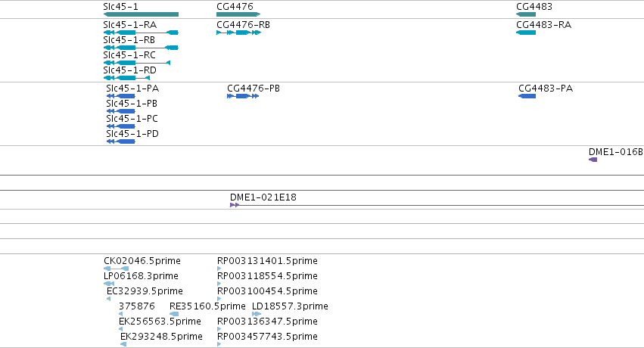Select the CG4483-PA protein bar
Screen dimensions: 644x348
(x=527, y=96)
